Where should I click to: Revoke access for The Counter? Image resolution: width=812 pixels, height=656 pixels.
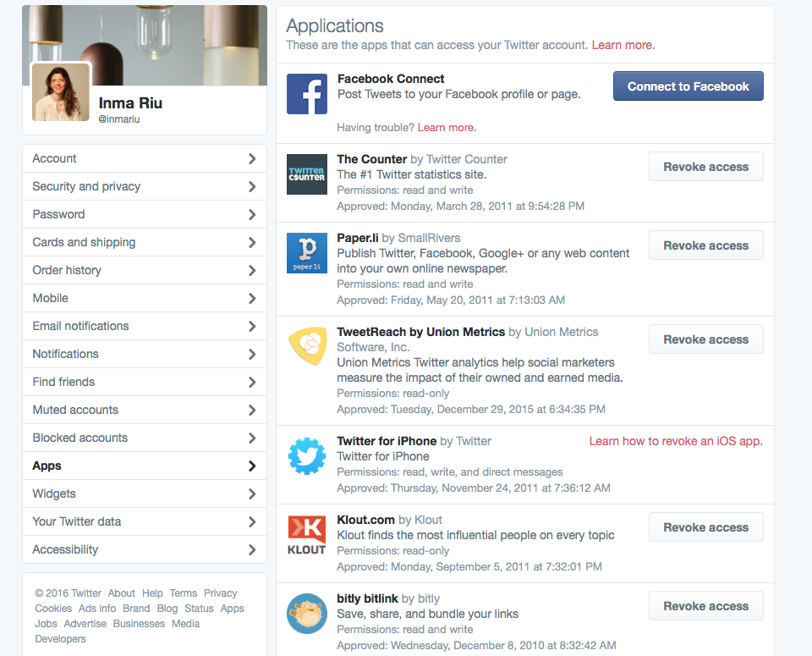click(705, 167)
